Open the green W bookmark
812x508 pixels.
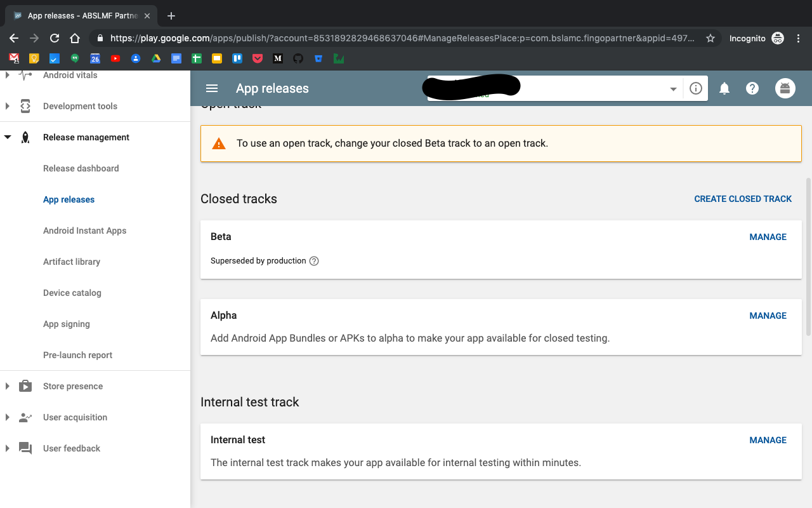click(339, 58)
